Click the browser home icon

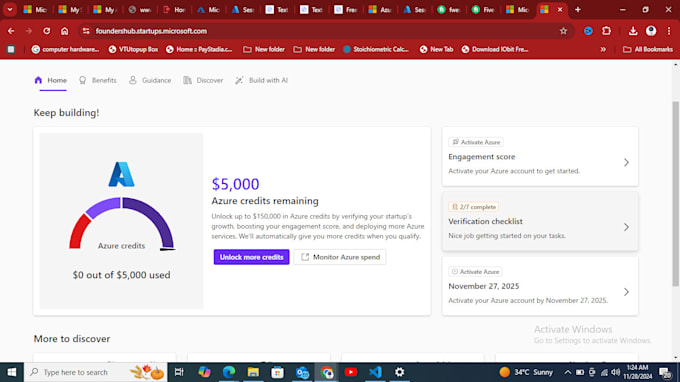point(65,31)
